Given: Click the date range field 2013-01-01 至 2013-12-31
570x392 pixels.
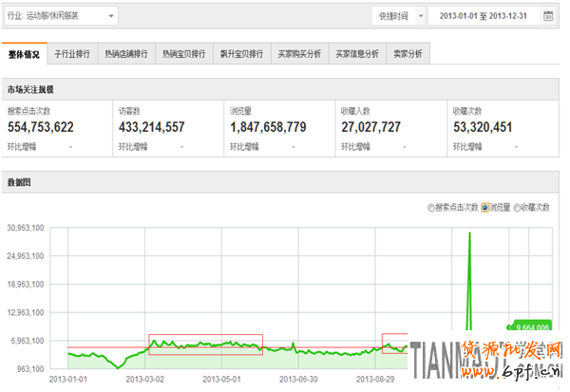Looking at the screenshot, I should pyautogui.click(x=484, y=16).
